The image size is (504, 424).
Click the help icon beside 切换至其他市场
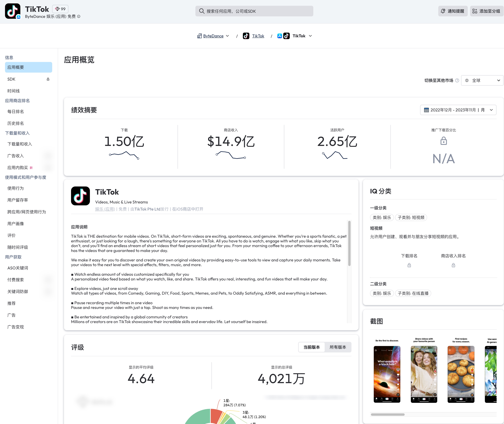tap(457, 81)
